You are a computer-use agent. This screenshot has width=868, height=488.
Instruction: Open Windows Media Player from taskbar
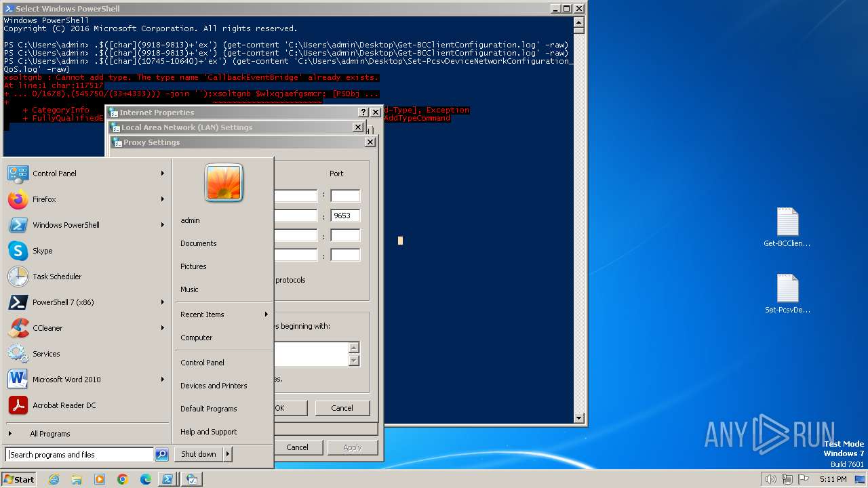pyautogui.click(x=100, y=479)
